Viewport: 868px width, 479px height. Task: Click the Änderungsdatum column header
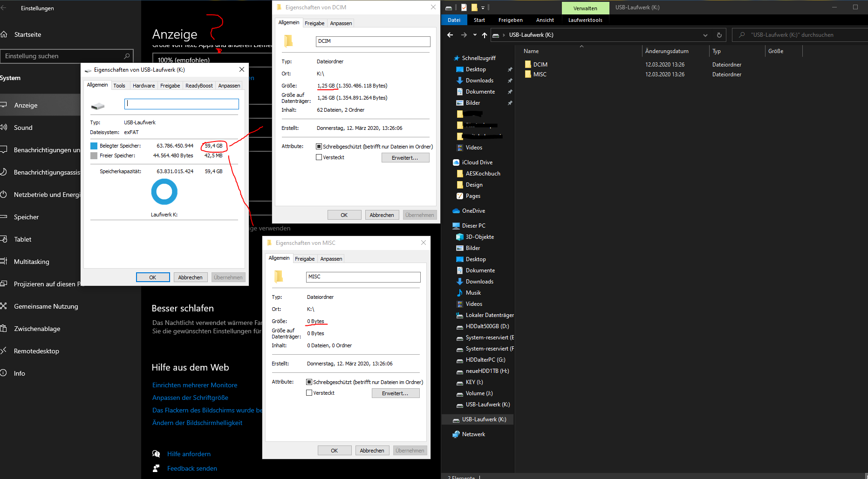tap(676, 51)
